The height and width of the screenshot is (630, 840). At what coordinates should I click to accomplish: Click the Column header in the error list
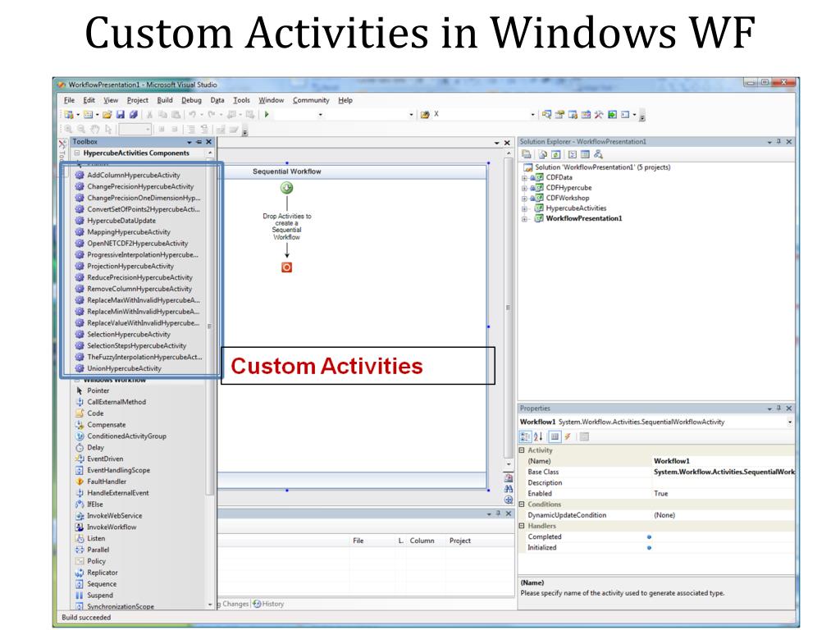422,541
